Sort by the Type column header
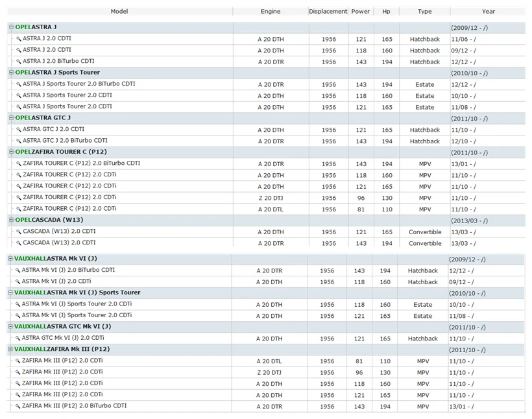 [x=425, y=11]
